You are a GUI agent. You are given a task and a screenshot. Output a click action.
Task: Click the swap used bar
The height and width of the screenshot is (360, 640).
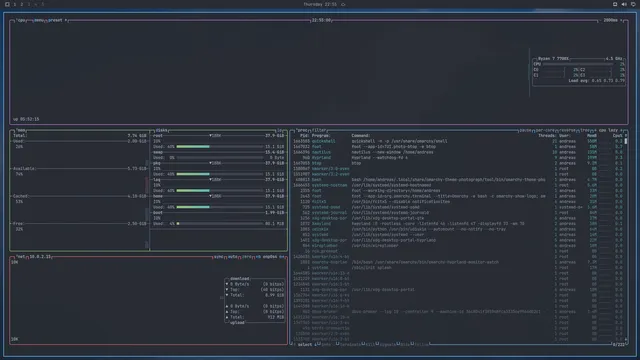click(x=220, y=158)
